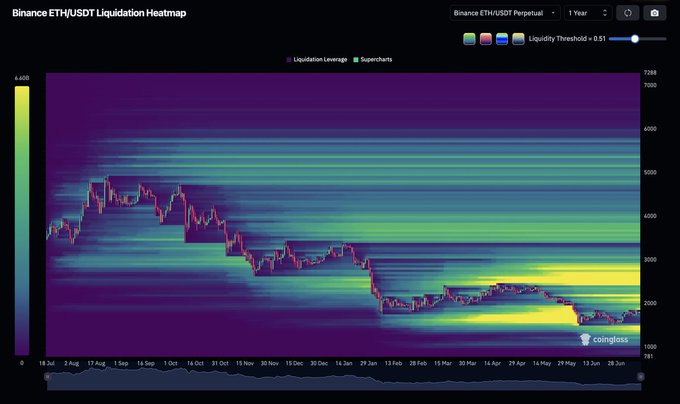The width and height of the screenshot is (680, 404).
Task: Toggle the Supercharts legend series
Action: 373,59
